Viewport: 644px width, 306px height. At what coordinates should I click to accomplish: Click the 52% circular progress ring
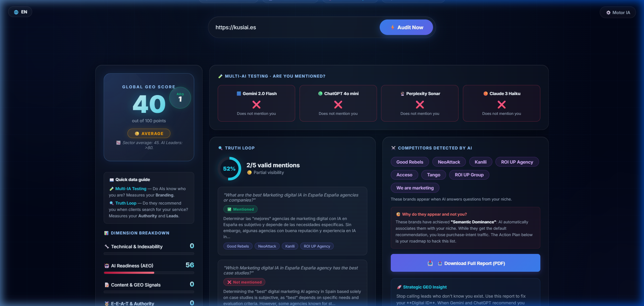[x=229, y=169]
